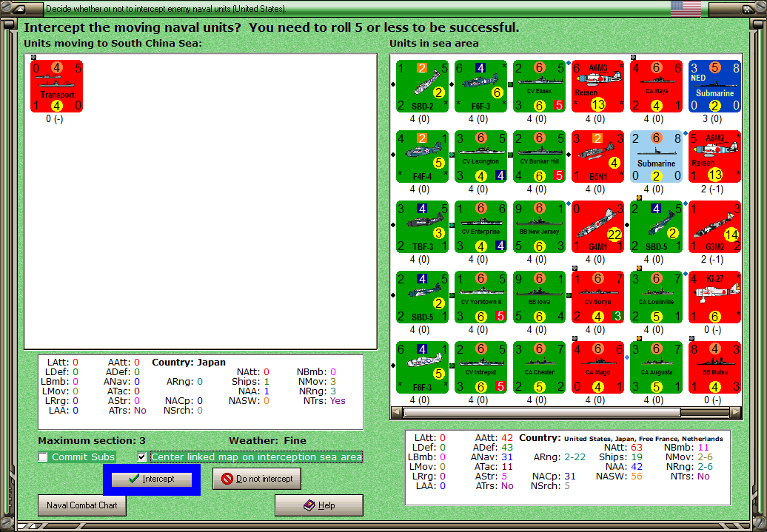This screenshot has height=532, width=767.
Task: Uncheck Center linked map on interception sea area
Action: pyautogui.click(x=142, y=457)
